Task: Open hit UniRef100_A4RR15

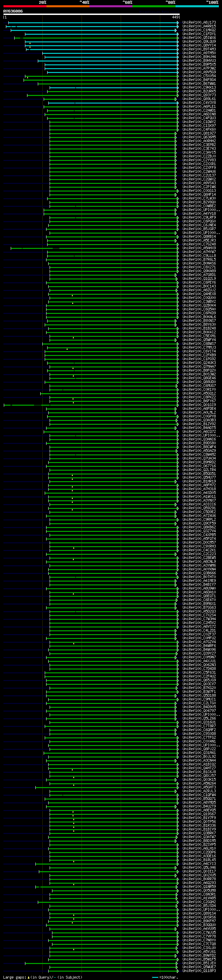Action: [199, 27]
